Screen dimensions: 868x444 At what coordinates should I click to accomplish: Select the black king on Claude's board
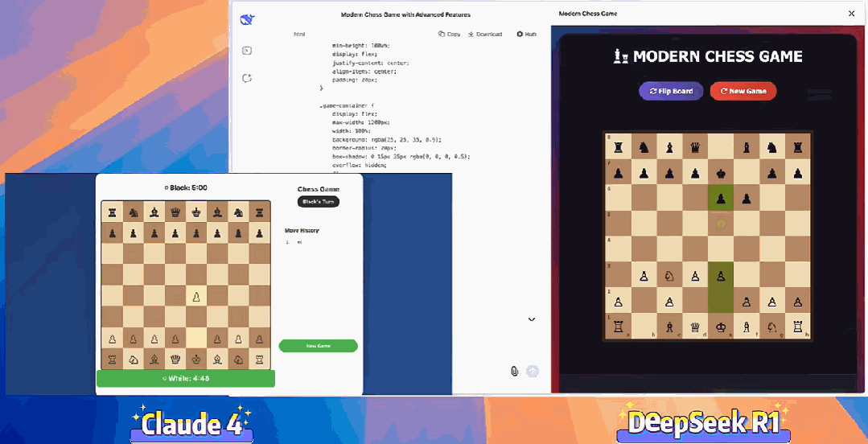pos(196,212)
